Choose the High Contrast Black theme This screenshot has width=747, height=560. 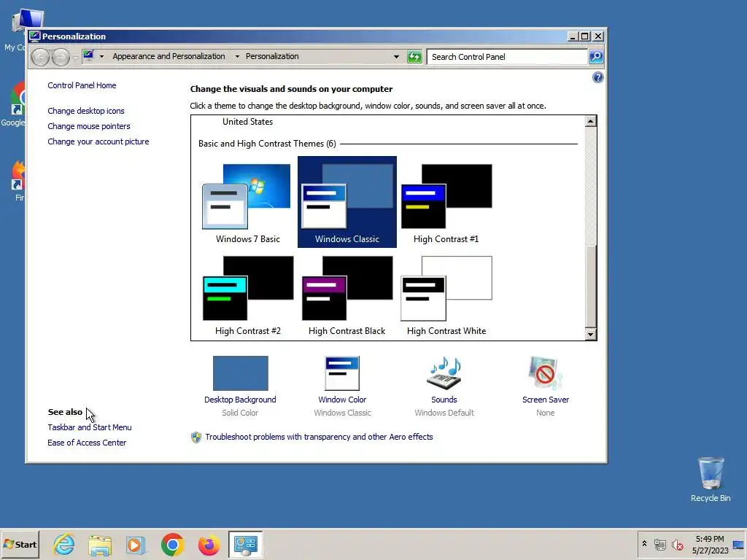(347, 295)
